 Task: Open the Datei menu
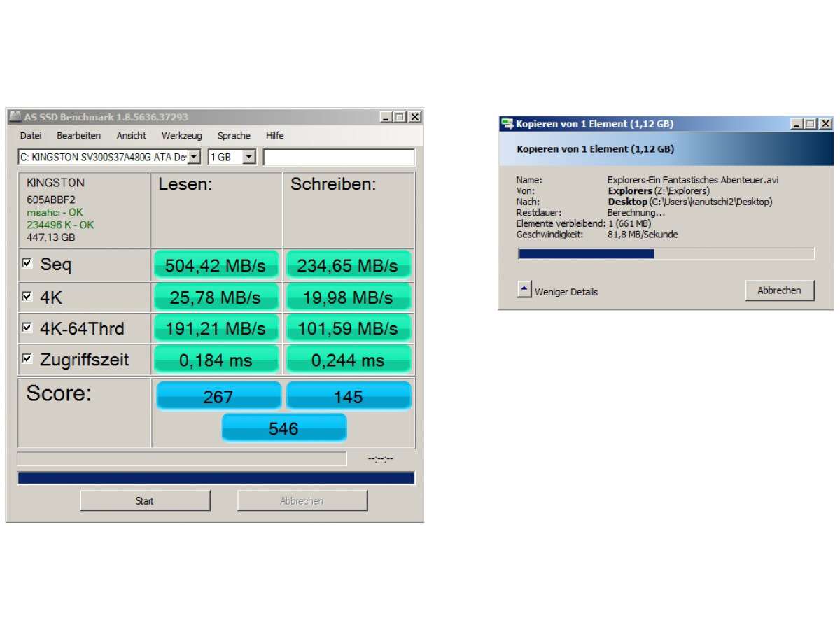pyautogui.click(x=30, y=136)
